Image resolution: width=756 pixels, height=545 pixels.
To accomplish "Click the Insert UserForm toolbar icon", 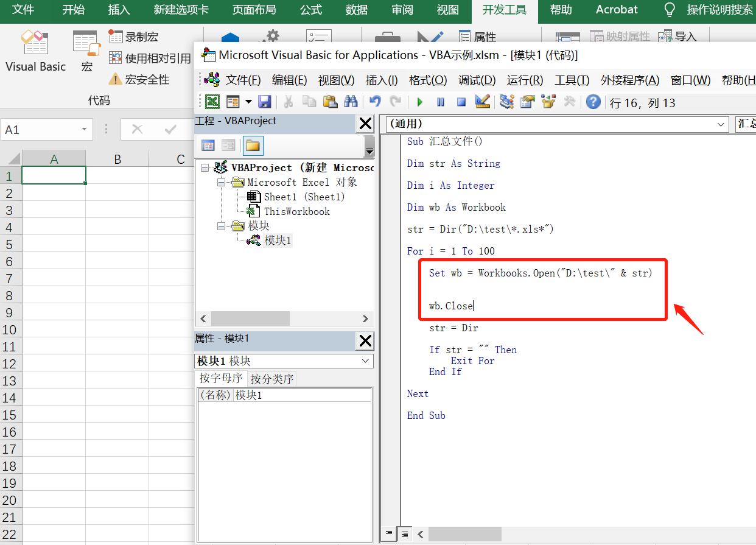I will click(x=233, y=102).
